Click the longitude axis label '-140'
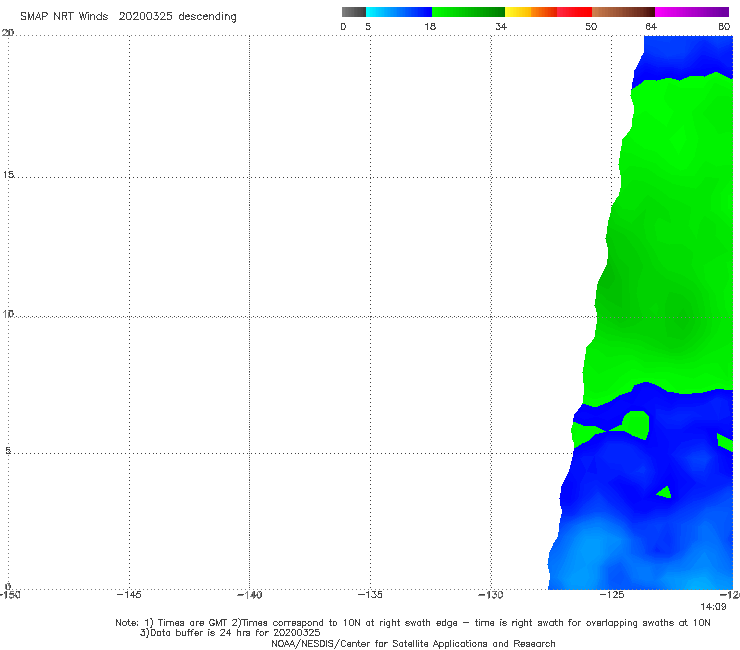The height and width of the screenshot is (650, 740). tap(250, 595)
